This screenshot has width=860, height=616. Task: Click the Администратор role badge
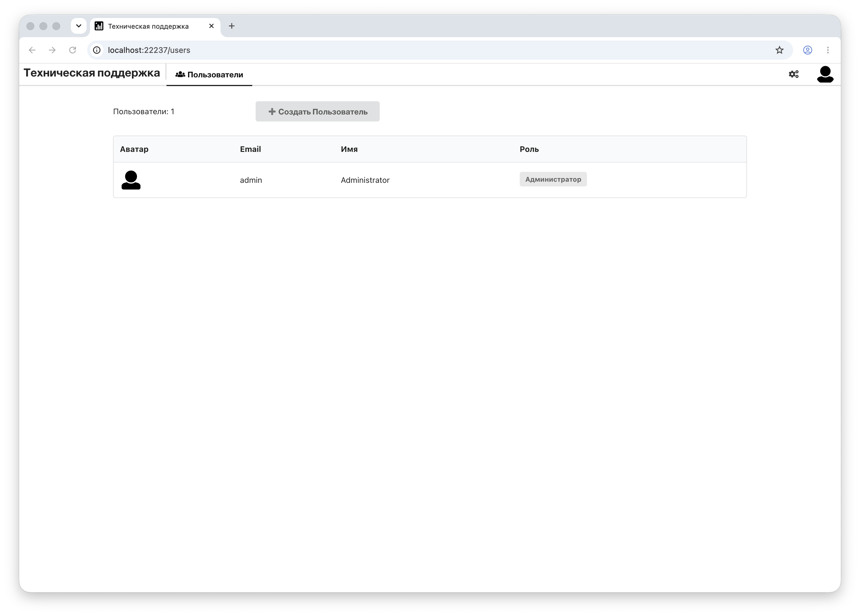pyautogui.click(x=553, y=179)
